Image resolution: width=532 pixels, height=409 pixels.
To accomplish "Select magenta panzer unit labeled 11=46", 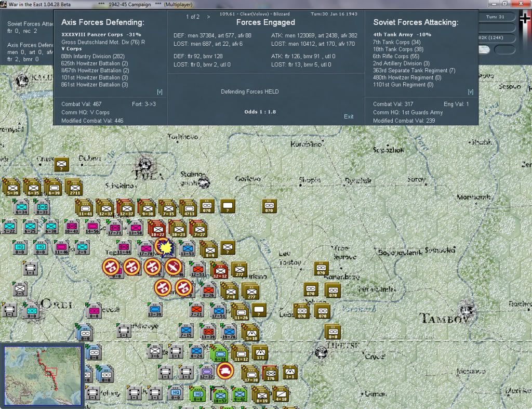I will (x=61, y=248).
